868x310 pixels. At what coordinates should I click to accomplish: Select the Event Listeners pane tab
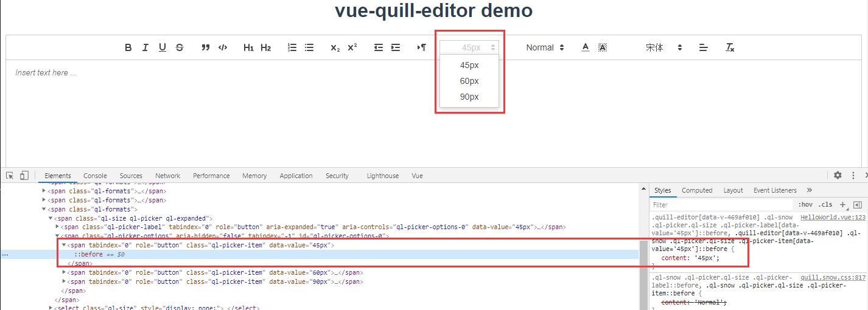[775, 190]
